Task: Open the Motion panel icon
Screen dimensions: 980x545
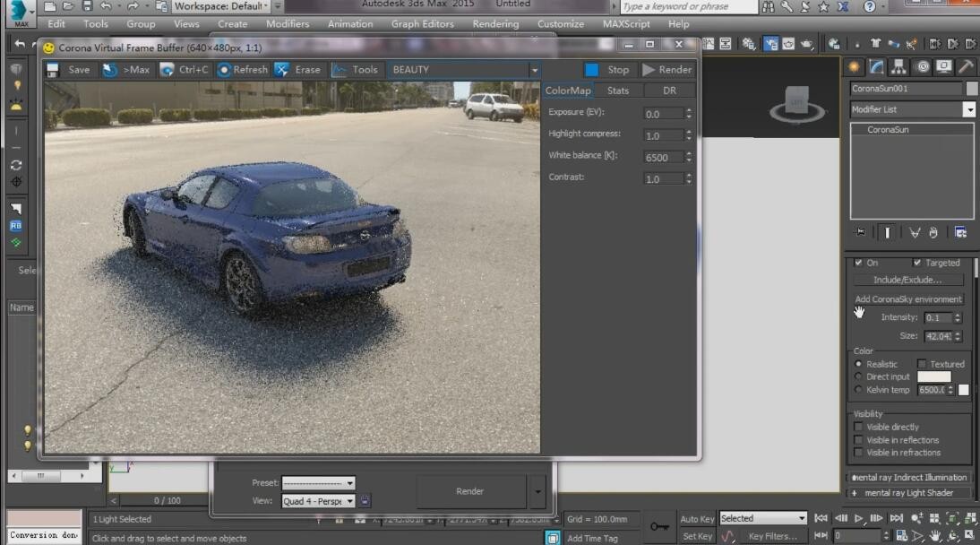Action: (922, 67)
